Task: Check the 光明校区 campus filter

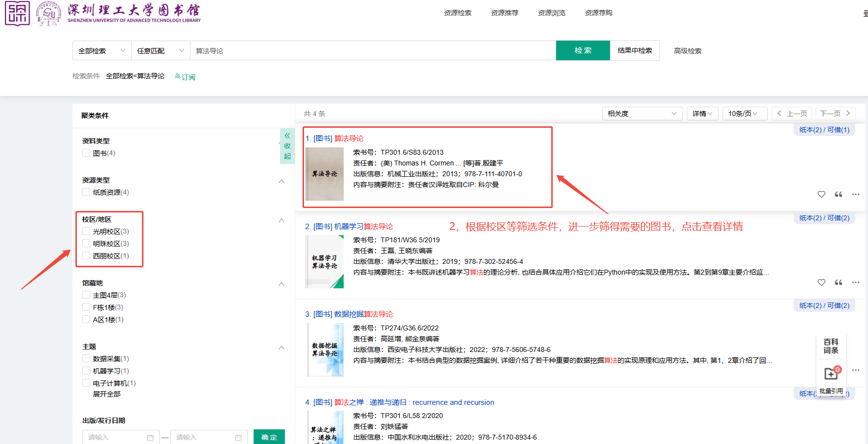Action: point(86,232)
